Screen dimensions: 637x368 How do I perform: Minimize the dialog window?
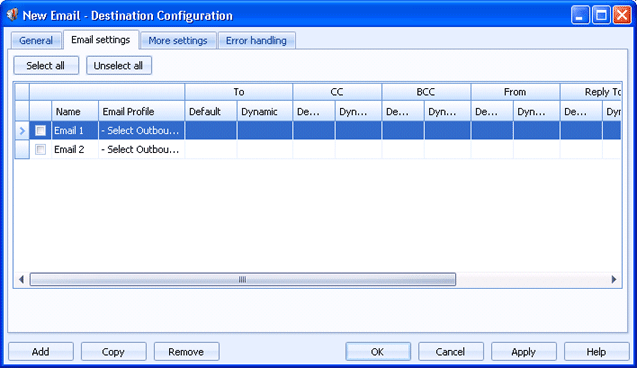tap(580, 15)
